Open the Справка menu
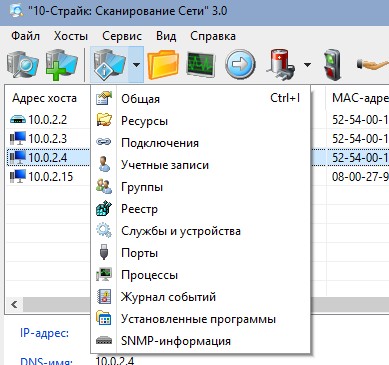Screen dimensions: 389x365 click(x=213, y=36)
